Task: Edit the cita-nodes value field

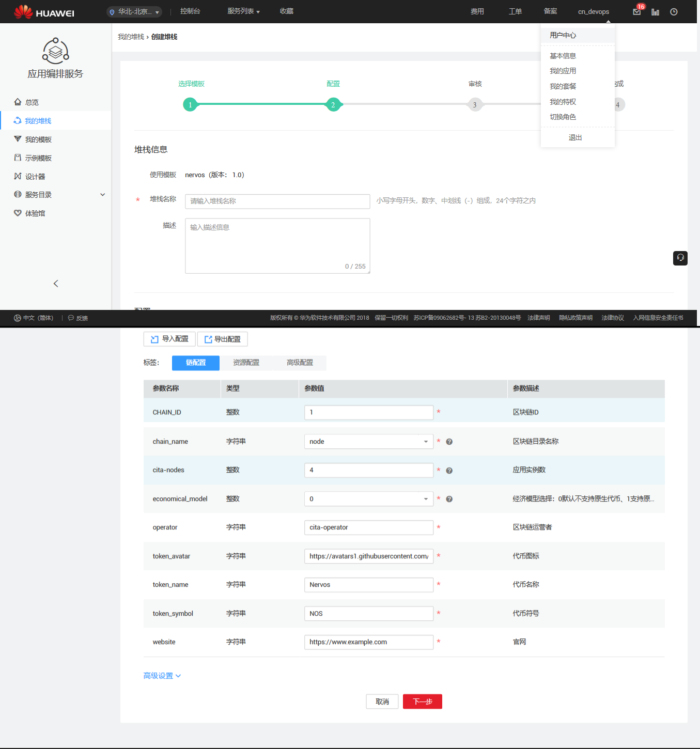Action: pyautogui.click(x=369, y=470)
